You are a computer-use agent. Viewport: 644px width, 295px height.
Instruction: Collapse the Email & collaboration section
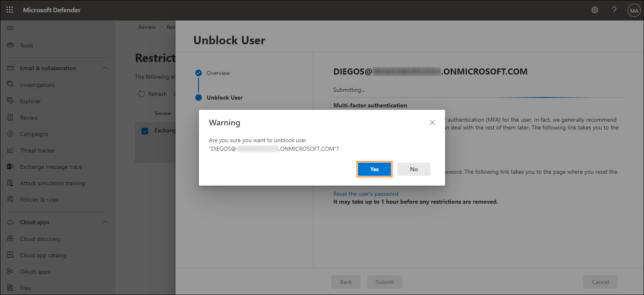tap(105, 68)
